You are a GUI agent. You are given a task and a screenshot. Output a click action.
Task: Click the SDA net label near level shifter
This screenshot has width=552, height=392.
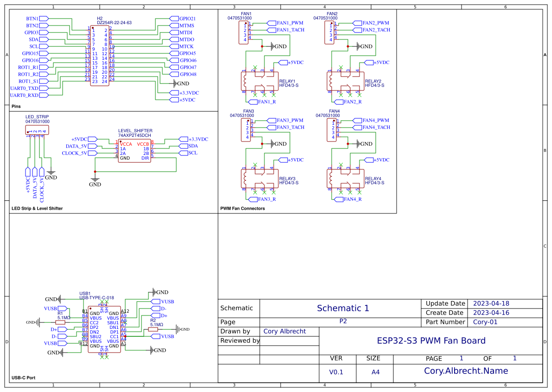(x=191, y=146)
